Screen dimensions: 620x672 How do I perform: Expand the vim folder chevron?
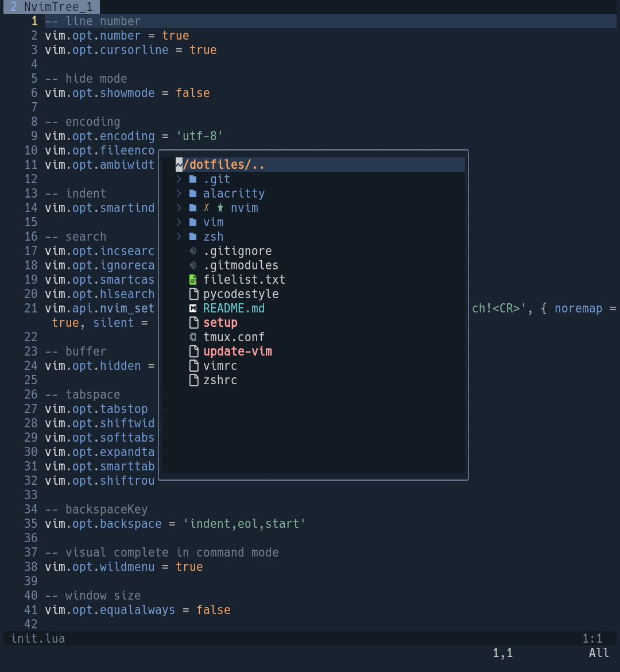pos(179,222)
